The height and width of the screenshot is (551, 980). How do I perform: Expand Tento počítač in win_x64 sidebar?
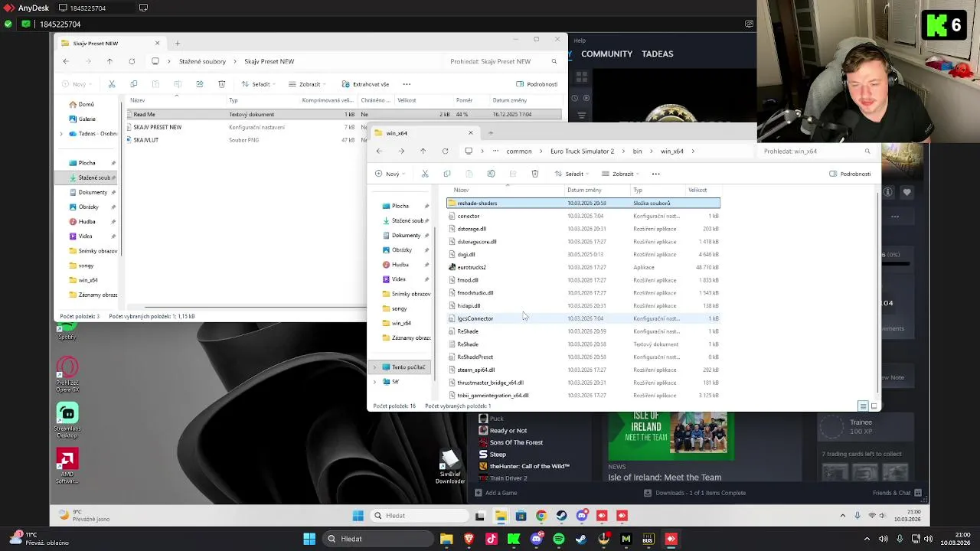(375, 367)
